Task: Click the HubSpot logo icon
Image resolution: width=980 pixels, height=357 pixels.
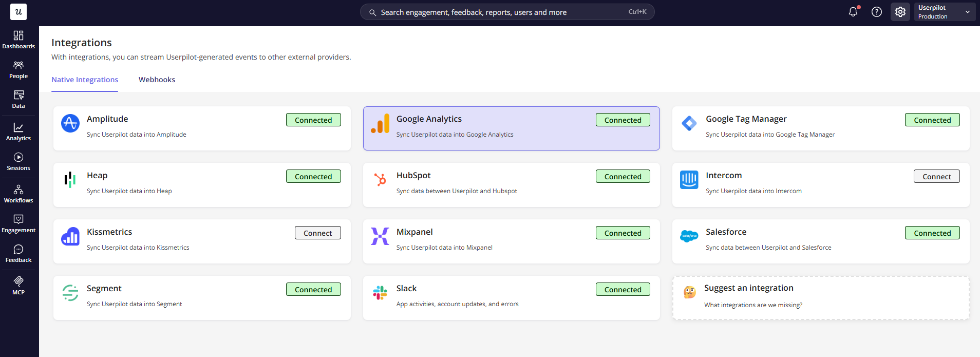Action: click(x=380, y=180)
